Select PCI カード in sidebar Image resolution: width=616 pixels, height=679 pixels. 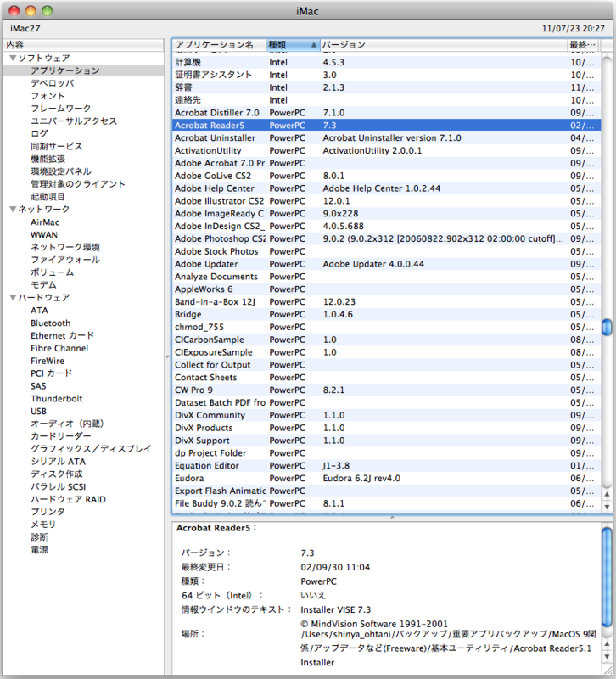pyautogui.click(x=51, y=373)
